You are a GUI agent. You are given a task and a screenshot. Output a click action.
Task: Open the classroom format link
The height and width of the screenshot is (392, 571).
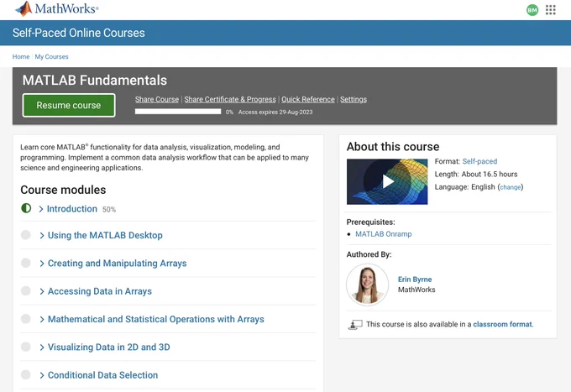[x=502, y=324]
